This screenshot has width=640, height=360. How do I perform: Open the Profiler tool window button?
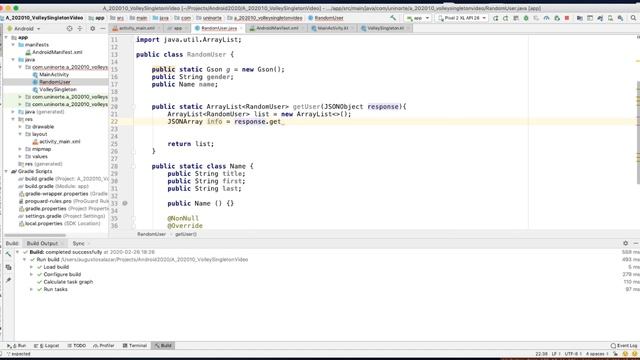click(104, 346)
